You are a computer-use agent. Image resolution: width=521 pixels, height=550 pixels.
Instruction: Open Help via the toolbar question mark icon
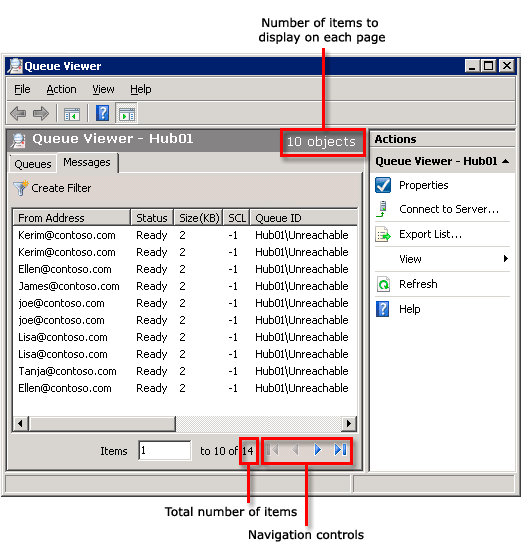102,113
